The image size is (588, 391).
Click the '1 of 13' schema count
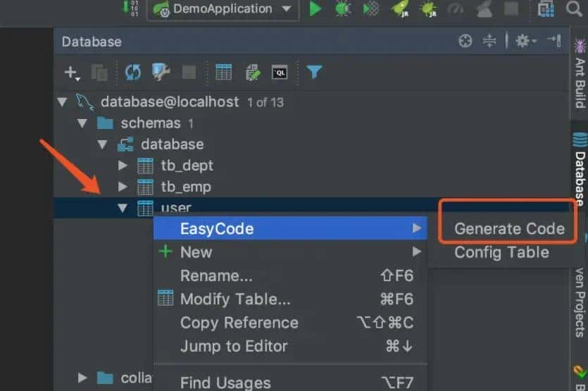pos(265,102)
